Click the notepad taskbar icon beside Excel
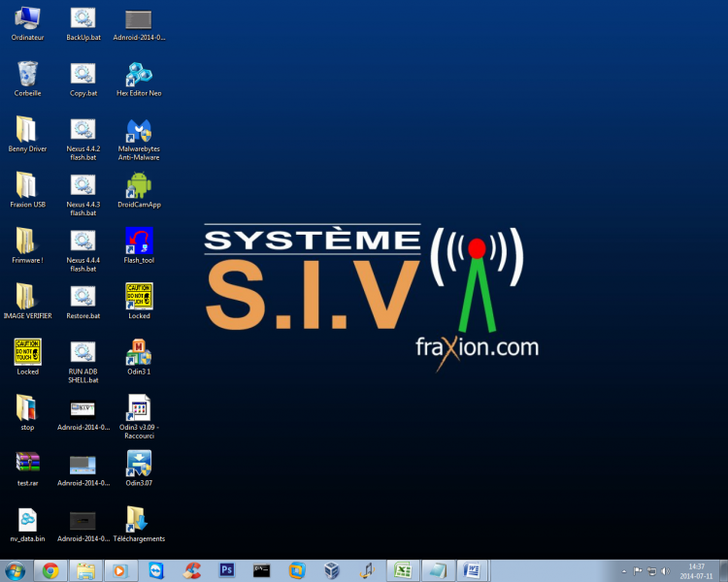 (x=438, y=571)
